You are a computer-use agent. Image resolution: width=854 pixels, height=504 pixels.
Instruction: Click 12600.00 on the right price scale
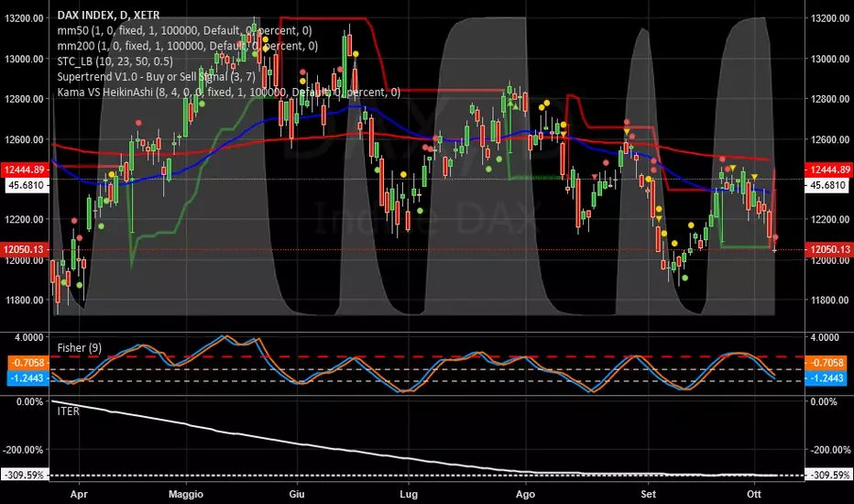pos(830,139)
